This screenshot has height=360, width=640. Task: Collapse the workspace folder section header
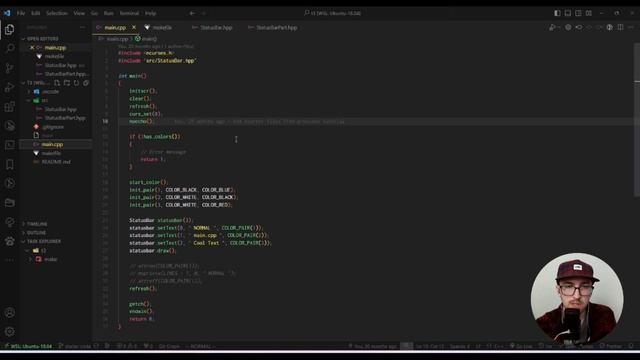36,83
